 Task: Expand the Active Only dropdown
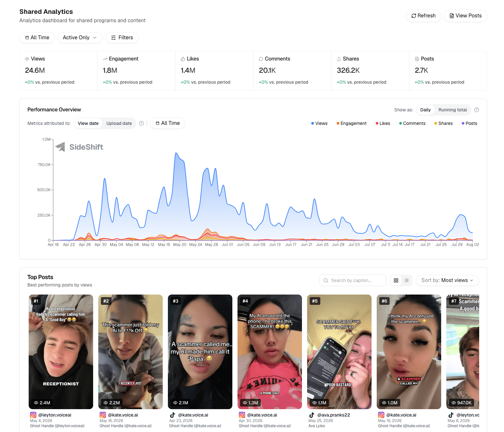(80, 38)
